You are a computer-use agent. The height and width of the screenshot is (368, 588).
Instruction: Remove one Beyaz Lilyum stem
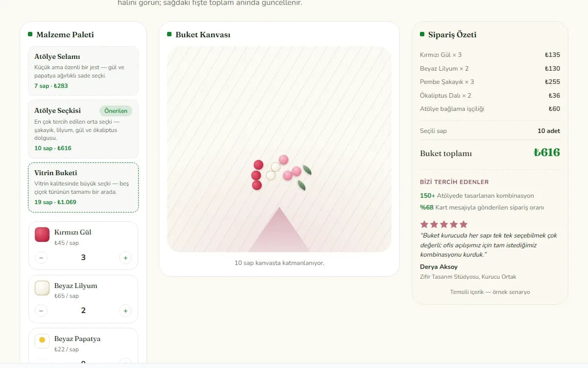click(41, 311)
